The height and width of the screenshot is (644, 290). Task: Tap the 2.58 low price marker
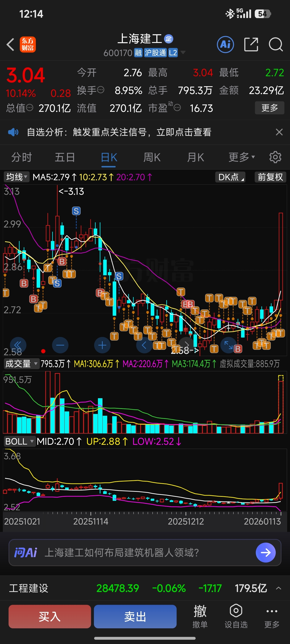pyautogui.click(x=185, y=350)
